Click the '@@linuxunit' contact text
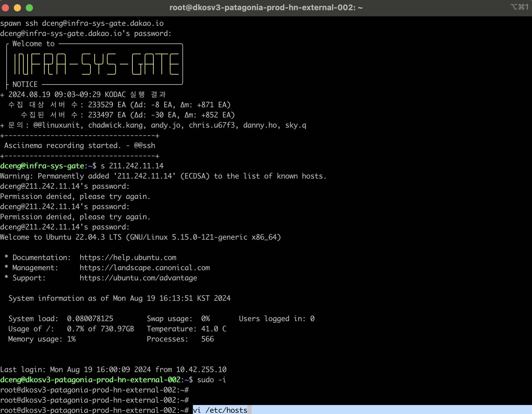The width and height of the screenshot is (532, 414). (57, 125)
